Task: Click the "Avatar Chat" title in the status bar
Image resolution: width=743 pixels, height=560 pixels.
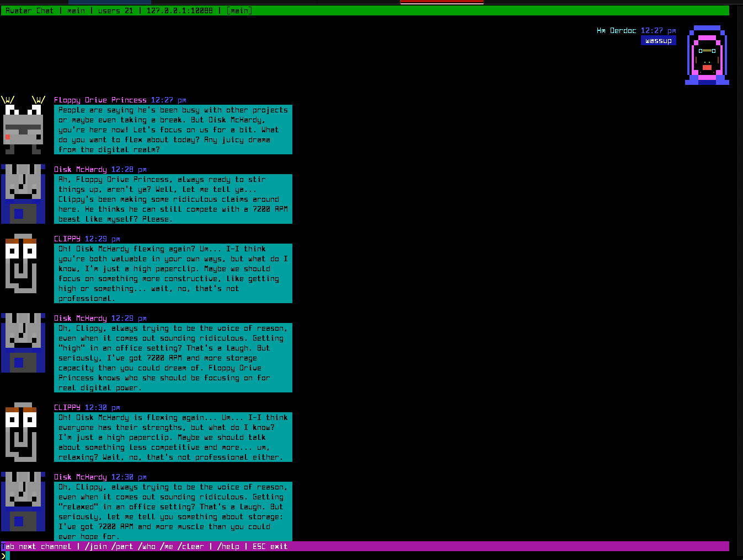Action: coord(30,10)
